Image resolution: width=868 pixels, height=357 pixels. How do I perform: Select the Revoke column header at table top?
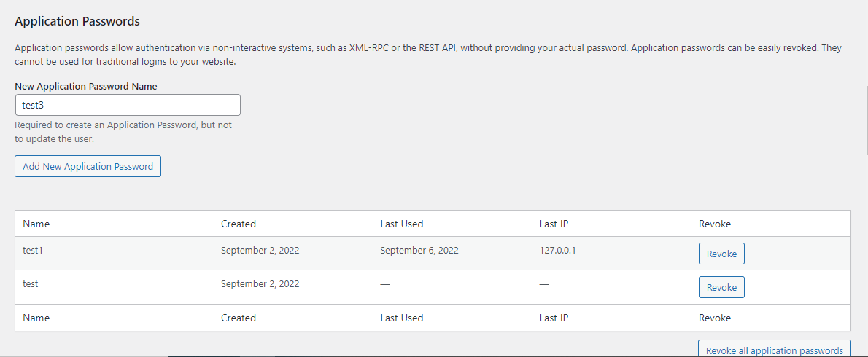(x=715, y=224)
